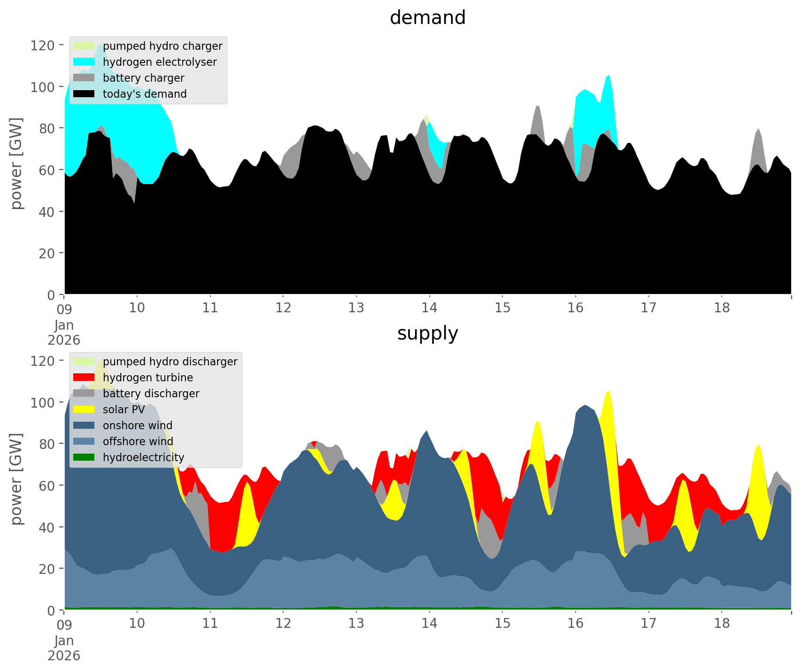Image resolution: width=801 pixels, height=672 pixels.
Task: Click the supply chart's power [GW] axis label
Action: coord(16,479)
